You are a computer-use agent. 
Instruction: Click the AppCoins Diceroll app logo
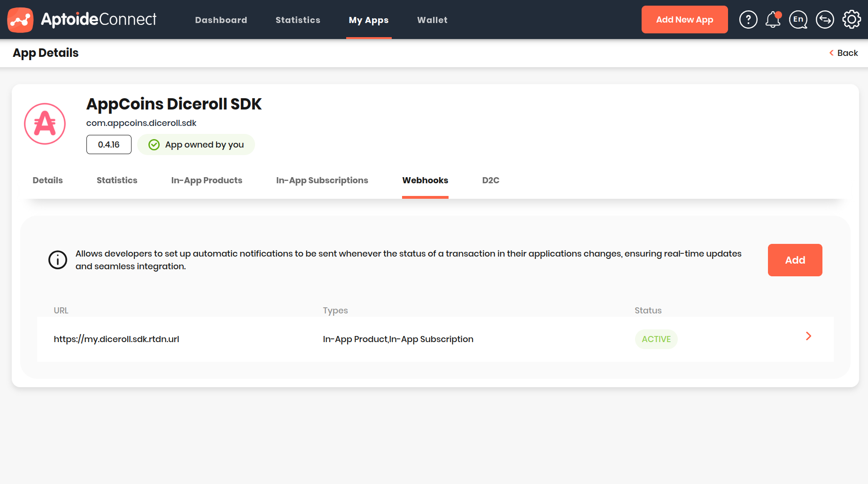[x=45, y=124]
